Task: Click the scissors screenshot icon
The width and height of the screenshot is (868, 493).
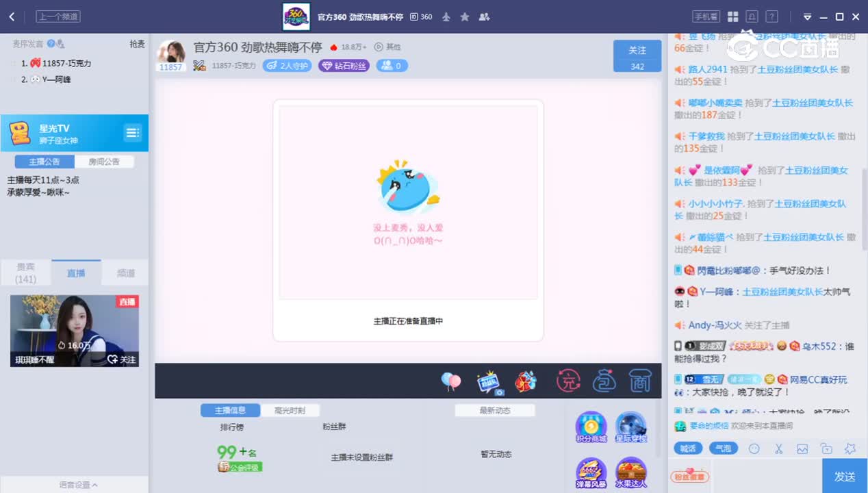Action: [778, 449]
